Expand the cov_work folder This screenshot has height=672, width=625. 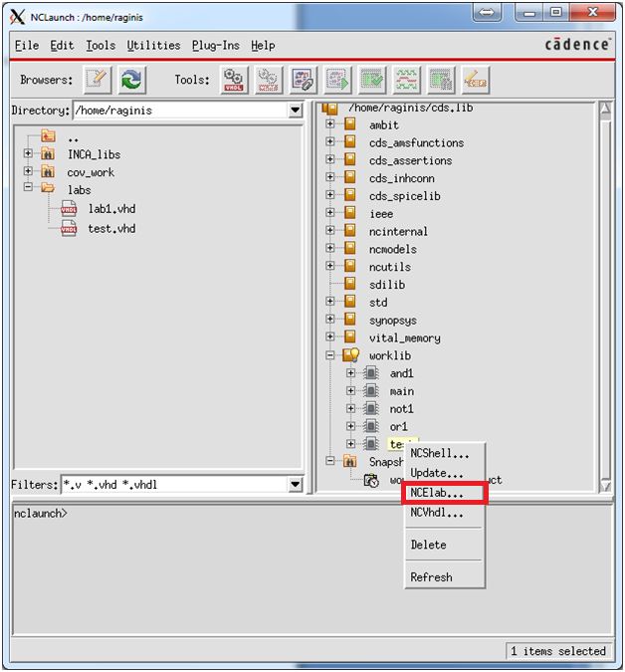[28, 171]
